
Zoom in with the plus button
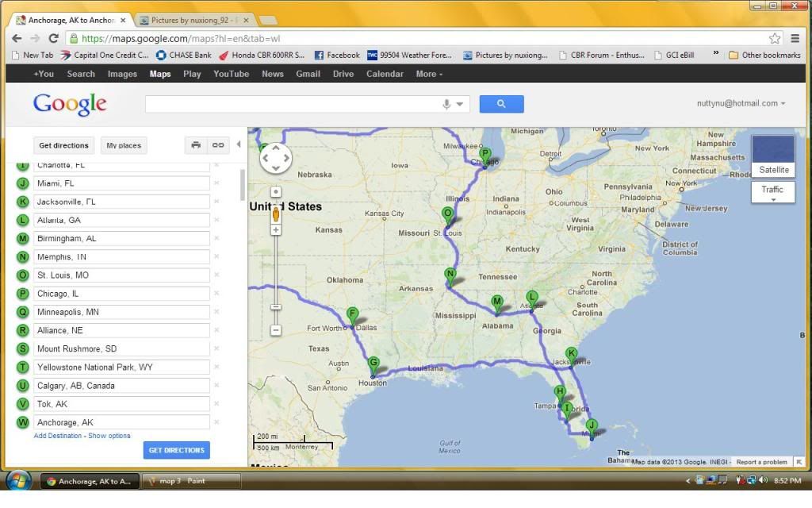[x=276, y=229]
